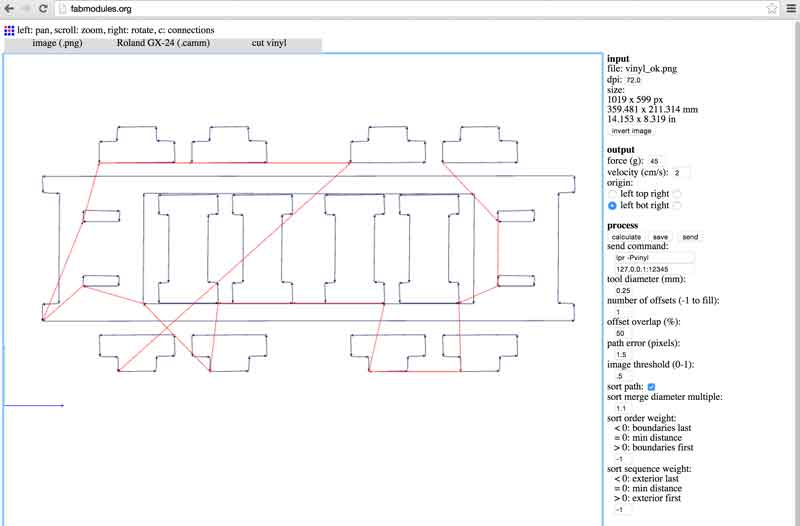Edit the offset overlap value 50
800x526 pixels.
[623, 334]
